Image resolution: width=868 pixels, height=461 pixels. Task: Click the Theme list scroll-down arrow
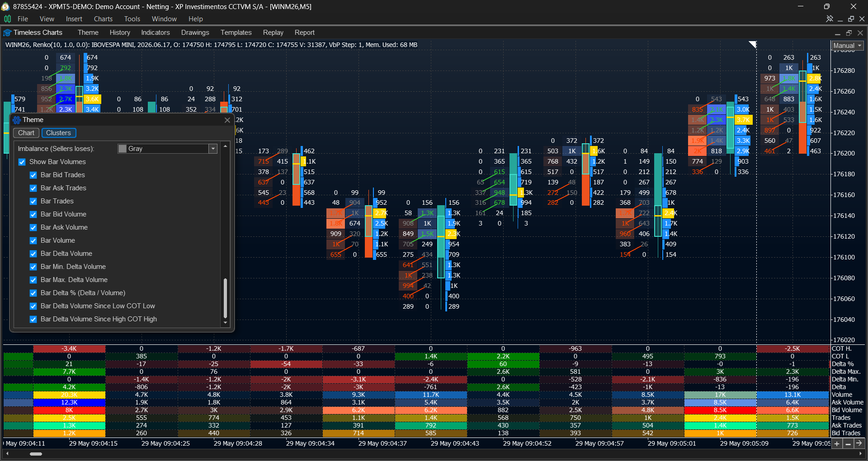pos(225,323)
